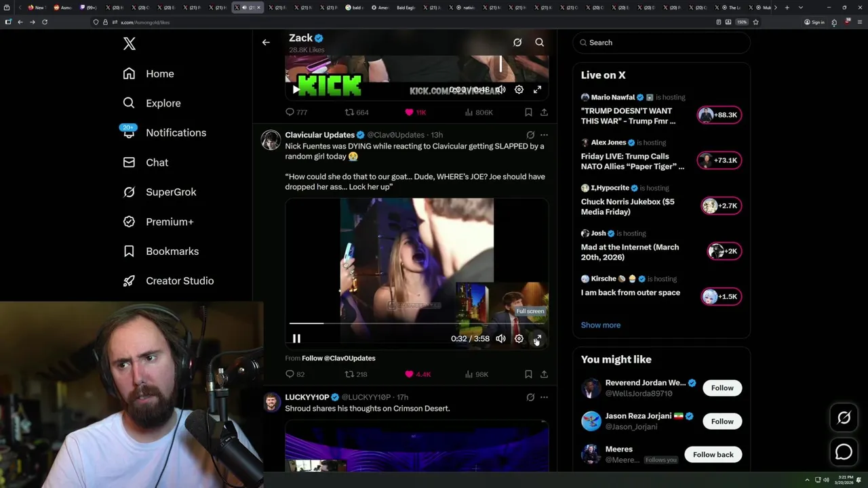Open playback settings on the reaction video

(519, 338)
